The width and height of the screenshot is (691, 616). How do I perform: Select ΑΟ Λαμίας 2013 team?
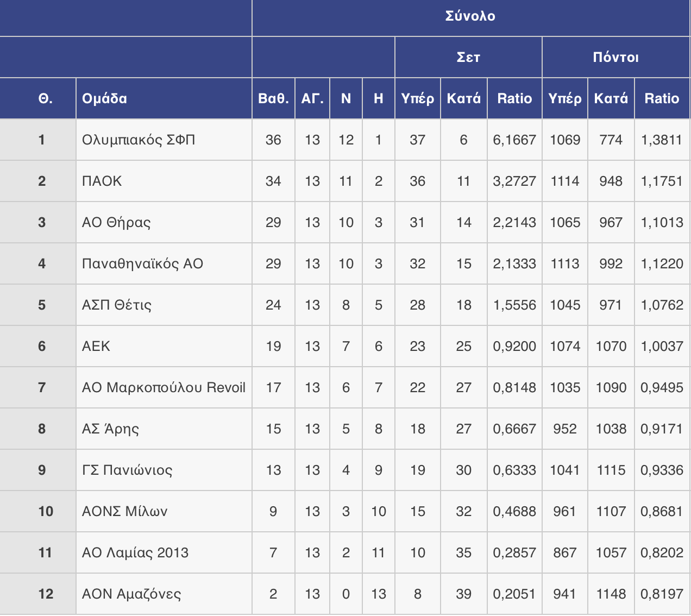pos(135,552)
